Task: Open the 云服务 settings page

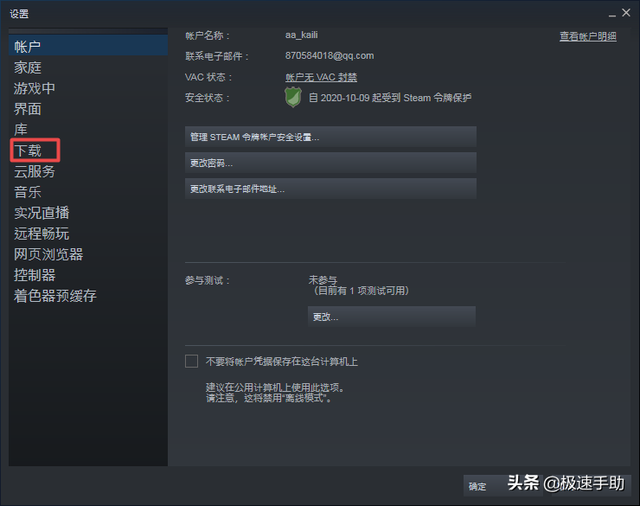Action: [34, 171]
